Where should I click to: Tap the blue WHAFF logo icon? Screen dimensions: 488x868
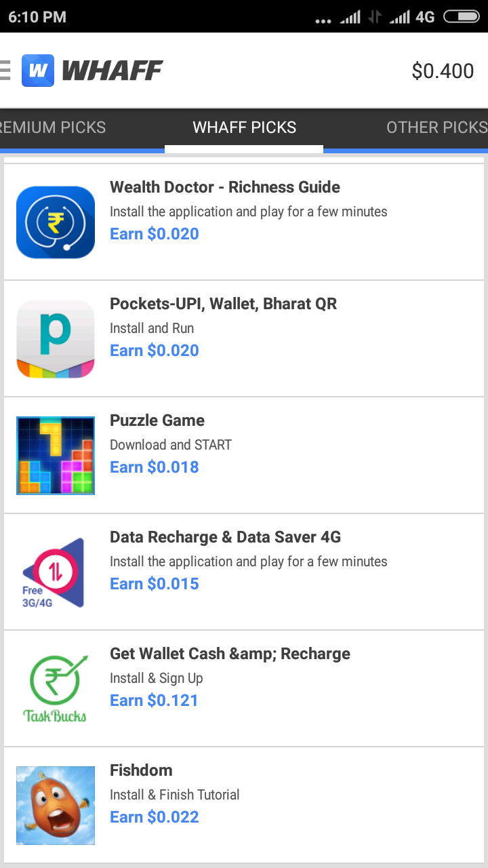pos(37,71)
